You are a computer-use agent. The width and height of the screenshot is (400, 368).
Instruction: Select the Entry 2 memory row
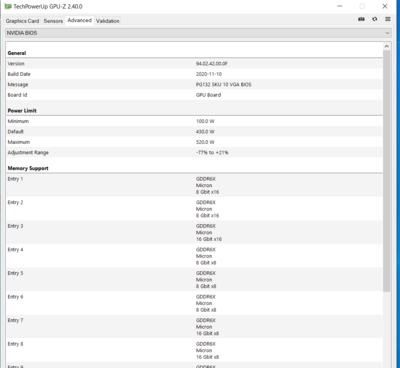pyautogui.click(x=194, y=209)
